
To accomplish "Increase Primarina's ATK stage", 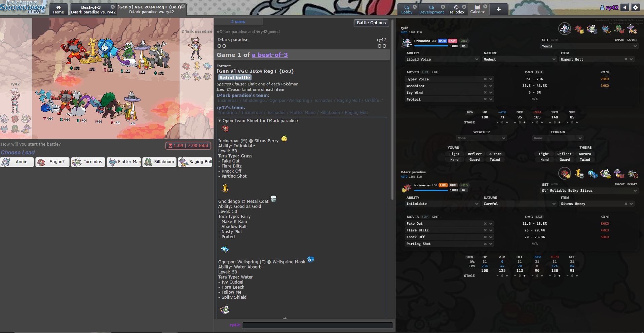I will coord(507,122).
